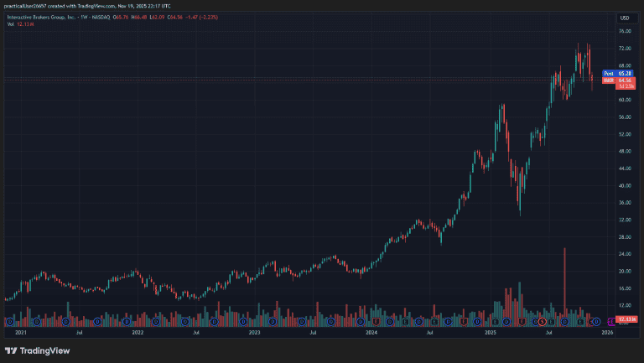Click the red 12.13M volume axis label
Screen dimensions: 644x363
coord(627,319)
